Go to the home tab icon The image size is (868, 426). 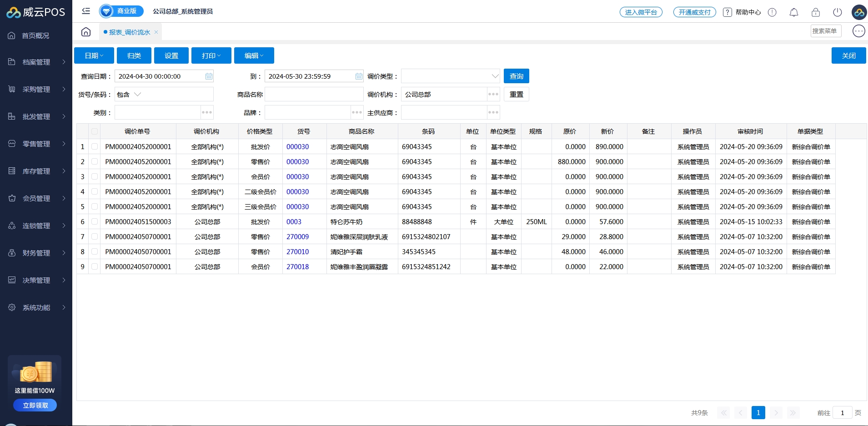pyautogui.click(x=86, y=32)
